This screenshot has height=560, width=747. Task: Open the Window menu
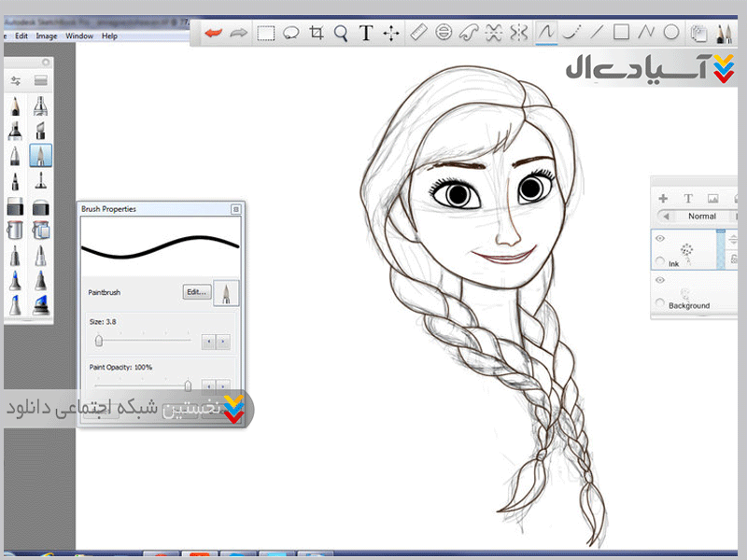79,35
